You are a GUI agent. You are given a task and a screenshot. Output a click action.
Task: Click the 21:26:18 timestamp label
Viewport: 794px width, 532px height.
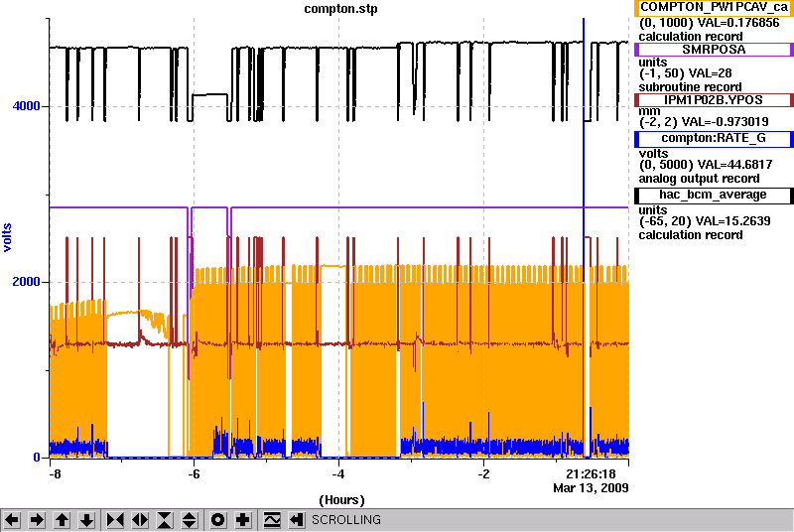(x=591, y=474)
